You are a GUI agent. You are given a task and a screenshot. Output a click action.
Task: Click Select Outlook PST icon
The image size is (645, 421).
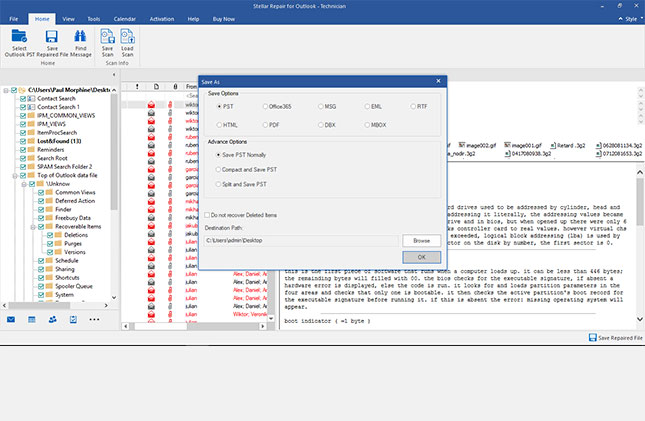[19, 37]
